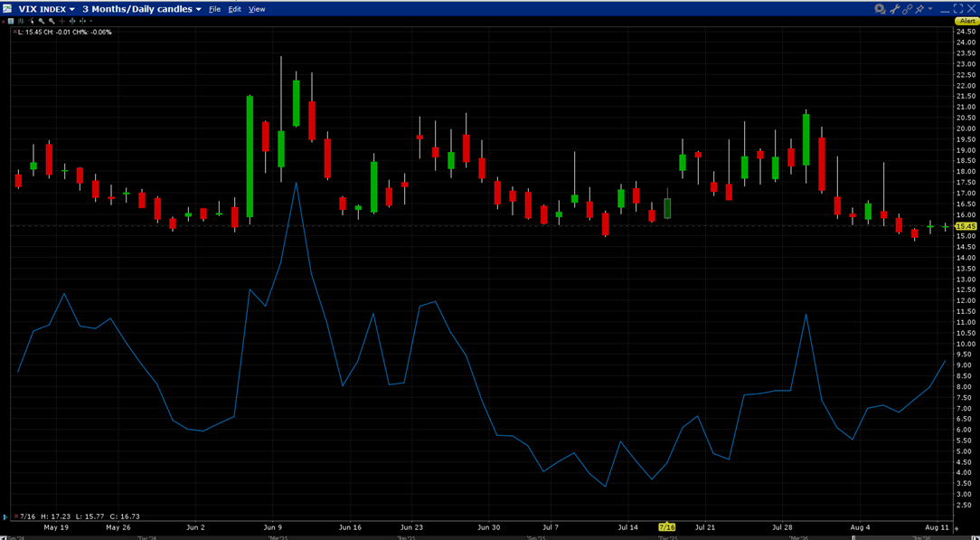Close the toolbar using the red X
This screenshot has width=980, height=540.
[3, 21]
